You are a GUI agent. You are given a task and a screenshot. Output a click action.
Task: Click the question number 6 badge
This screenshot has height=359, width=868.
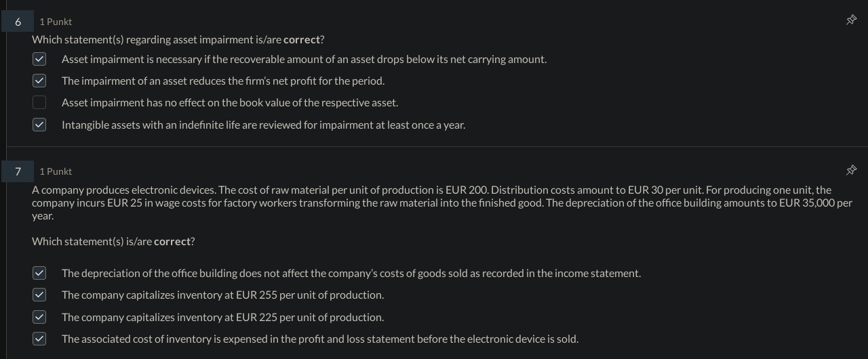18,22
